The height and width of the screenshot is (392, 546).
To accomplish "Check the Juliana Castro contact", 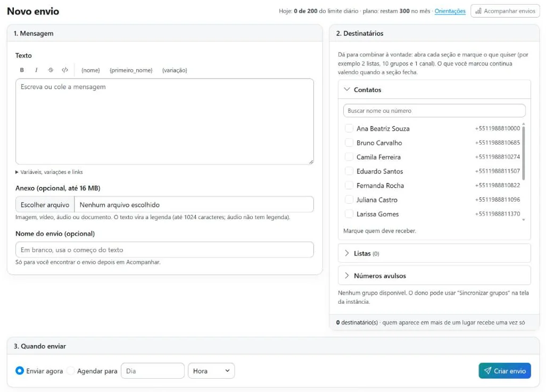I will click(349, 199).
